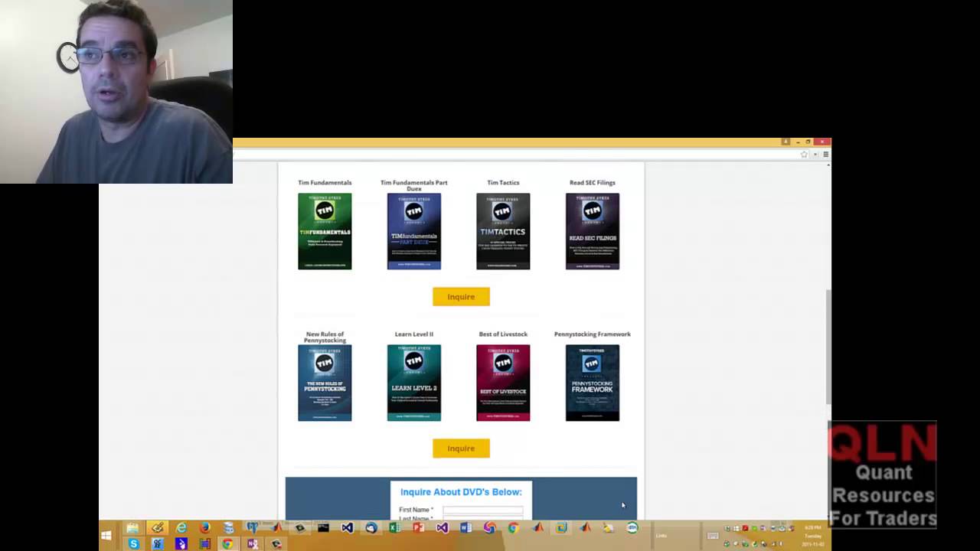Open the blue Visual Studio taskbar icon
Screen dimensions: 980x551
347,528
